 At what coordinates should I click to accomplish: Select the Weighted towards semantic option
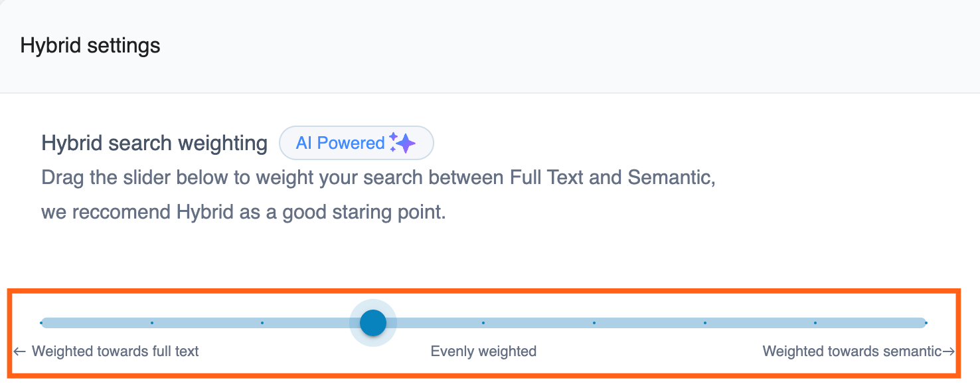point(854,351)
